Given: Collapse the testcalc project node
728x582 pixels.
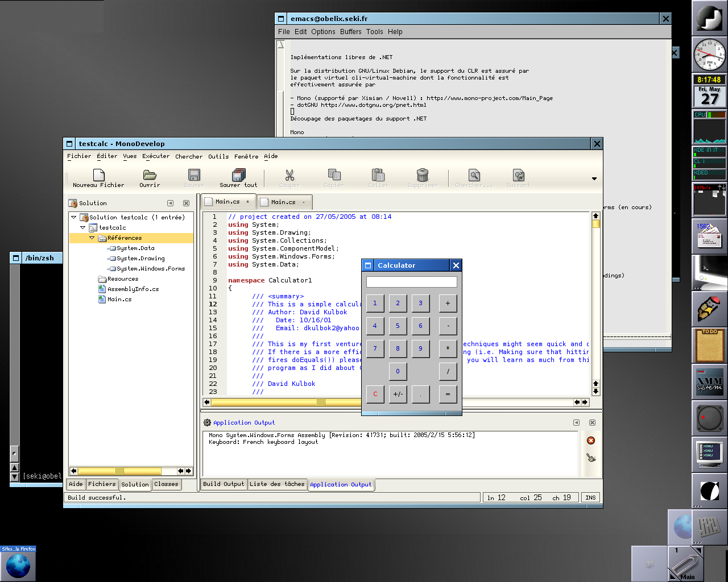Looking at the screenshot, I should point(82,227).
